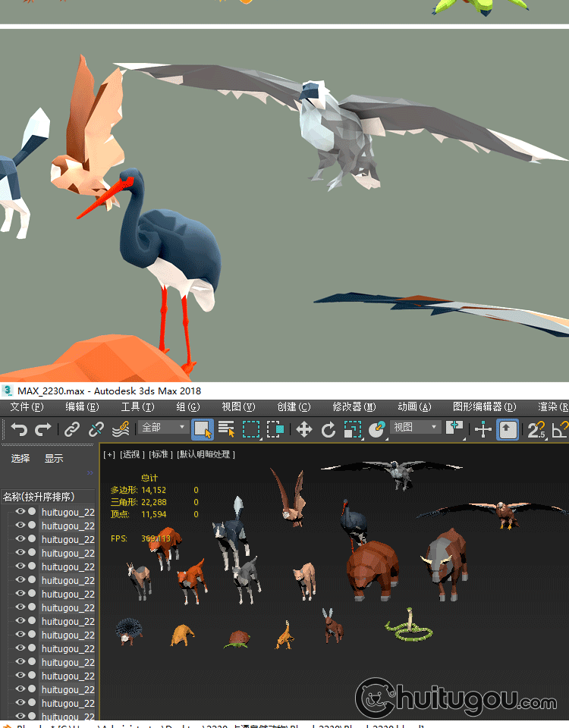The image size is (569, 728).
Task: Toggle visibility eye of first huitugou_22 object
Action: 20,512
